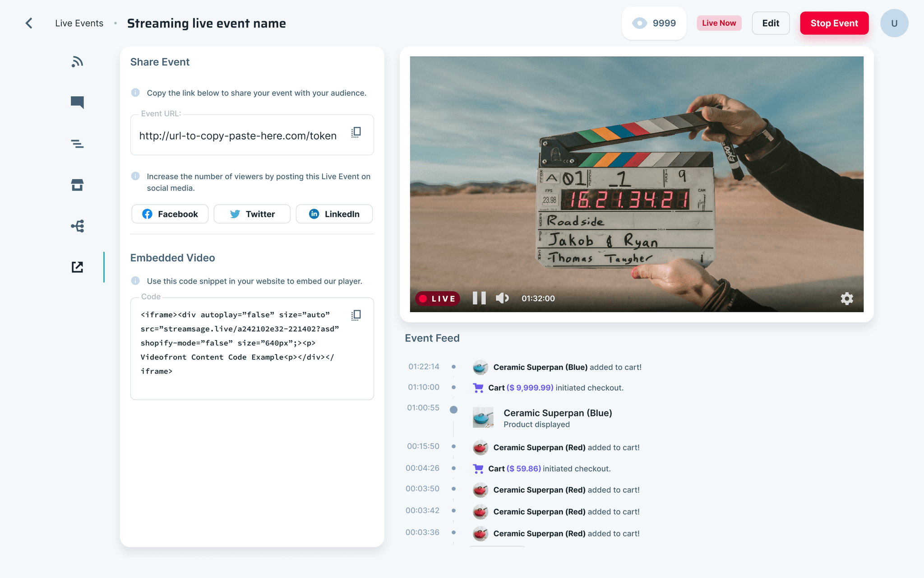Screen dimensions: 924x578
Task: Copy the embed code snippet
Action: [356, 315]
